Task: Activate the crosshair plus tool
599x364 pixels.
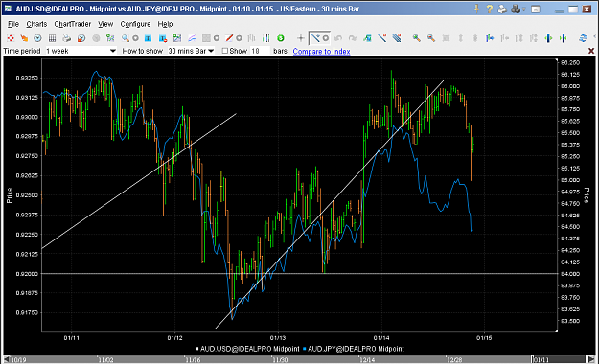Action: (x=301, y=38)
